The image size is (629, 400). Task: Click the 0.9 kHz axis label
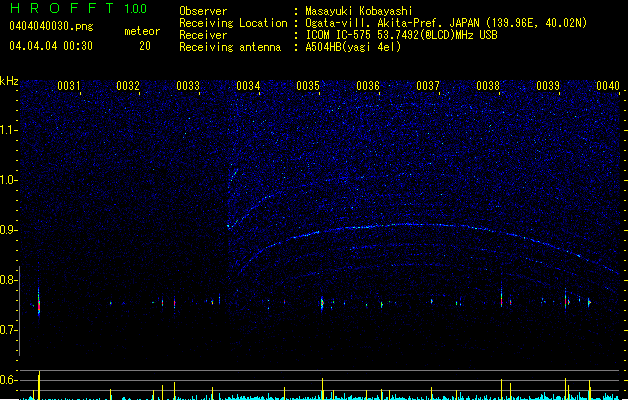tap(9, 230)
